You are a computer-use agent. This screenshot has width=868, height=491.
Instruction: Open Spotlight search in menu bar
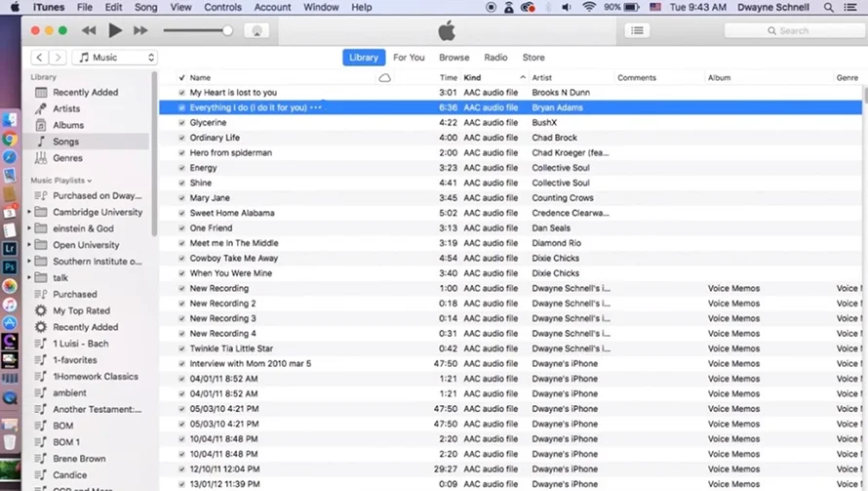click(x=828, y=7)
